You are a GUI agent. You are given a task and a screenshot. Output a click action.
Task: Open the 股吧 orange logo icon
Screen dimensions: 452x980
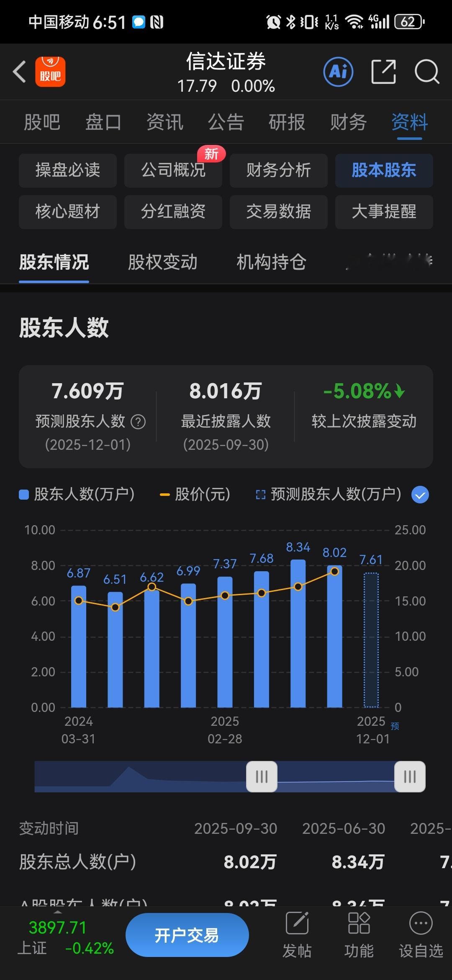[x=50, y=72]
